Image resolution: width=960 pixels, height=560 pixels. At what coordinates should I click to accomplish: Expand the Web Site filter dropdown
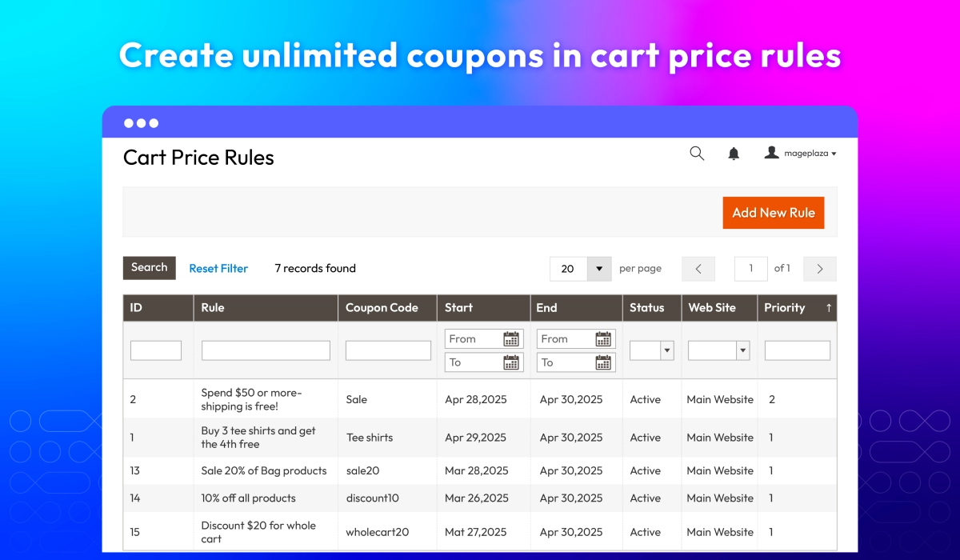point(742,350)
